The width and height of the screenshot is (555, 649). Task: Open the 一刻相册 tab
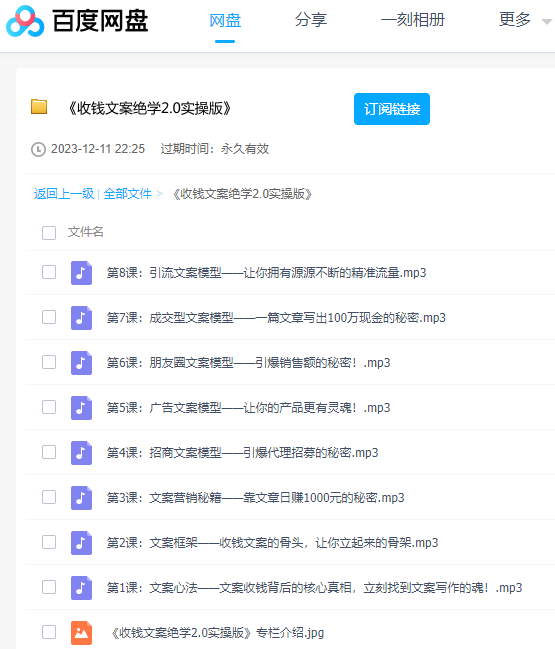(x=413, y=19)
